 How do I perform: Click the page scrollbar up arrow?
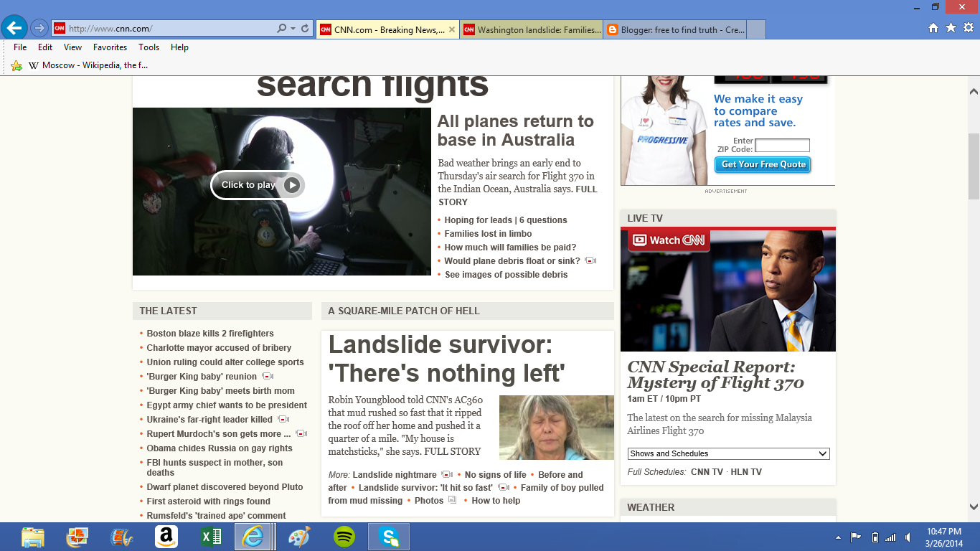[974, 92]
